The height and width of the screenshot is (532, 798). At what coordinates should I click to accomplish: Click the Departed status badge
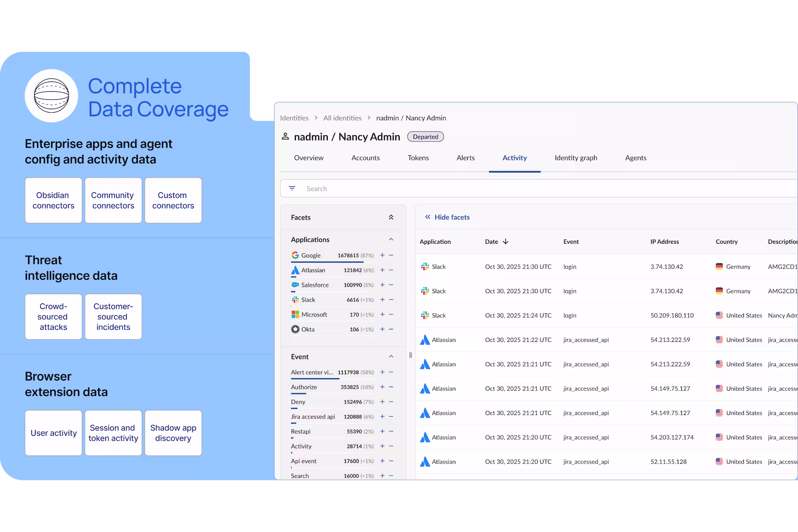tap(426, 137)
